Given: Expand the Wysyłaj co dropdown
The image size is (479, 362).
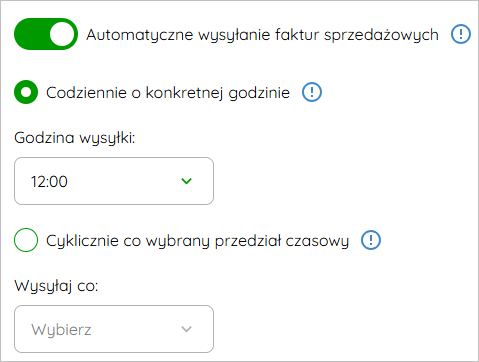Looking at the screenshot, I should (x=114, y=329).
